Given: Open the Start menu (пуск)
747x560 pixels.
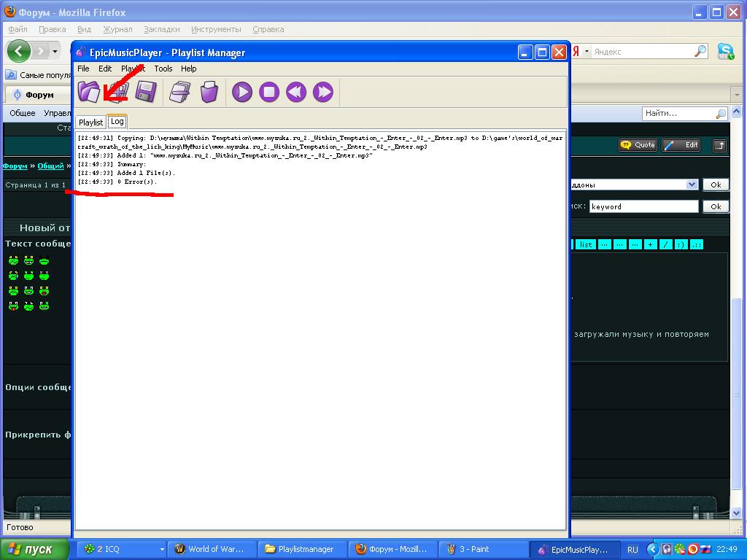Looking at the screenshot, I should coord(35,549).
